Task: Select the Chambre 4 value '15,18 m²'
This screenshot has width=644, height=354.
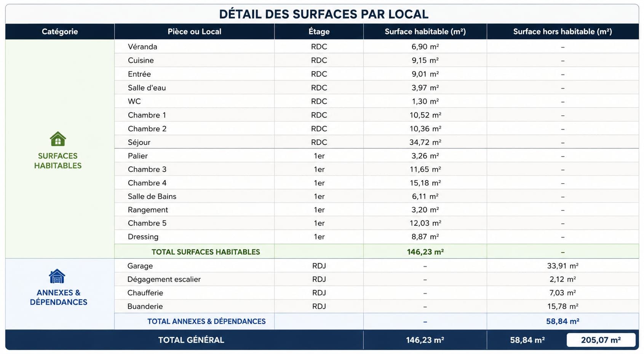Action: (425, 183)
